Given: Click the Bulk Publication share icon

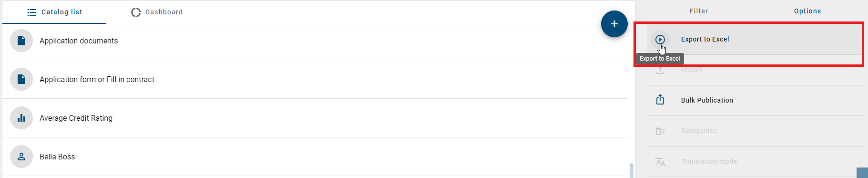Looking at the screenshot, I should click(660, 100).
